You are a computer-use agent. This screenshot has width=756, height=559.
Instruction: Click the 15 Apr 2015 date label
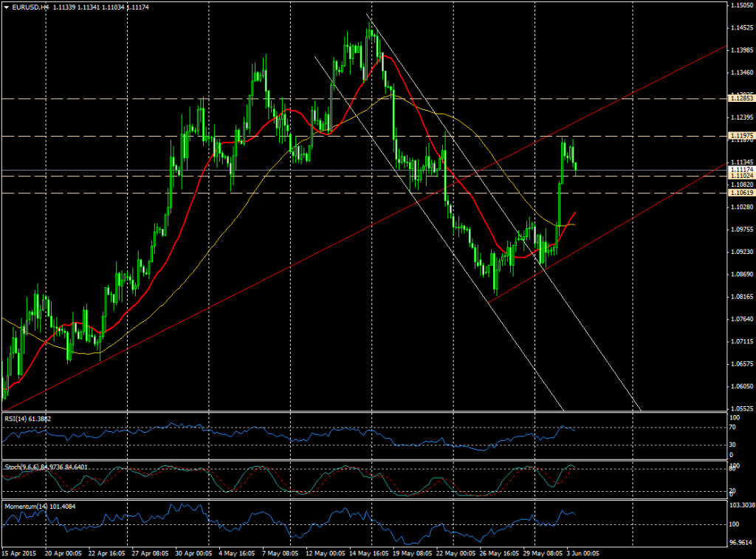pos(18,552)
